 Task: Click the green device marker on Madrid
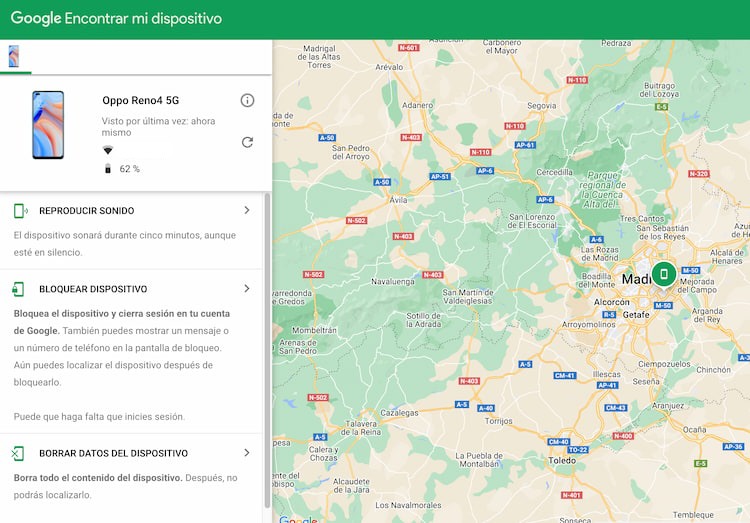tap(664, 275)
